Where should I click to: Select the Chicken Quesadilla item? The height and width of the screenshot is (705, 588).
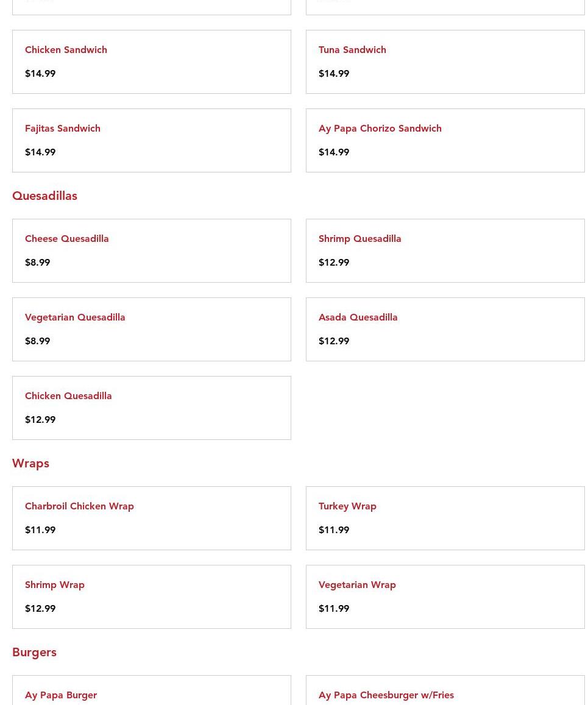pyautogui.click(x=152, y=408)
